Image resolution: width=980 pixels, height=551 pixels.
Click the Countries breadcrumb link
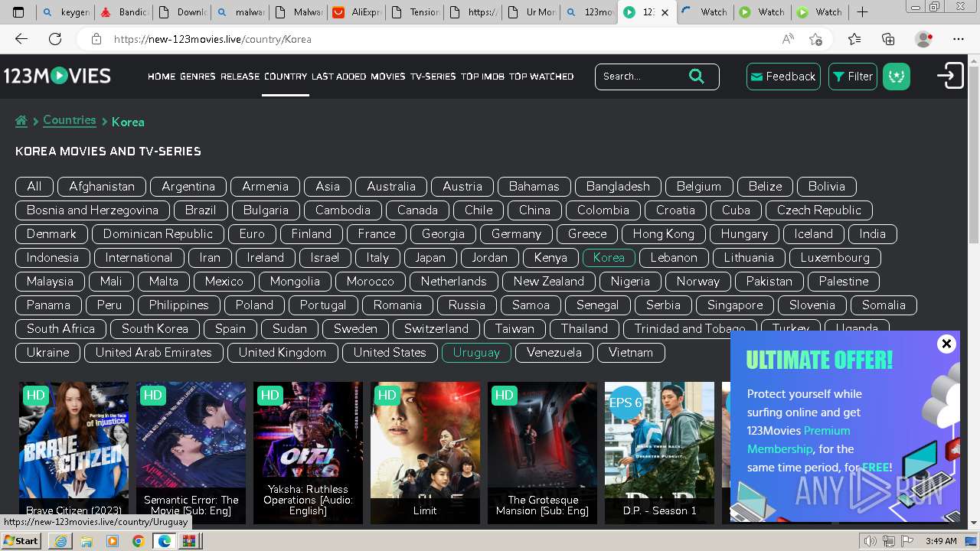70,120
